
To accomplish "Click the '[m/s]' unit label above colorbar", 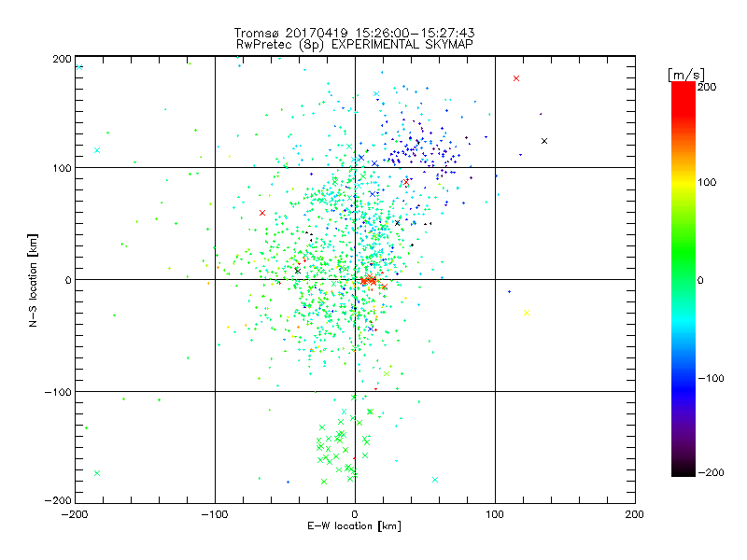I will (685, 75).
